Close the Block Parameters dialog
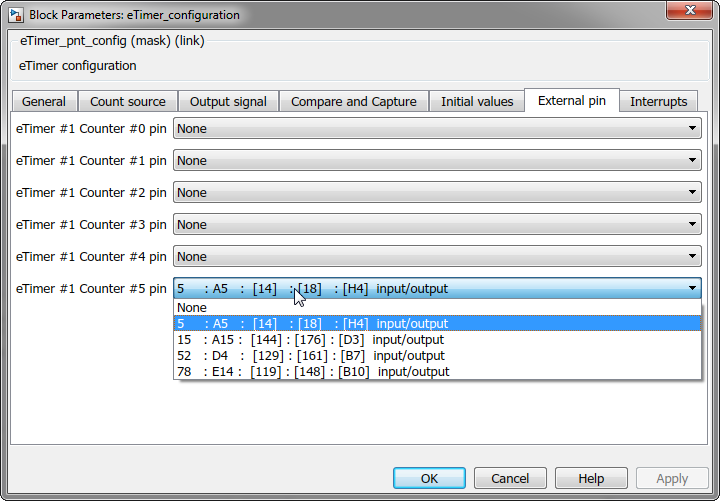 tap(689, 10)
